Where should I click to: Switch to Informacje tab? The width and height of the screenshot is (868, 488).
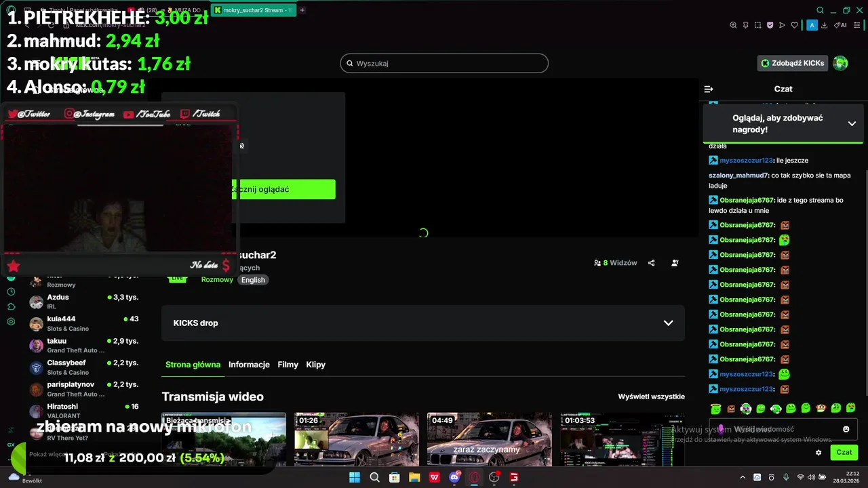point(249,365)
